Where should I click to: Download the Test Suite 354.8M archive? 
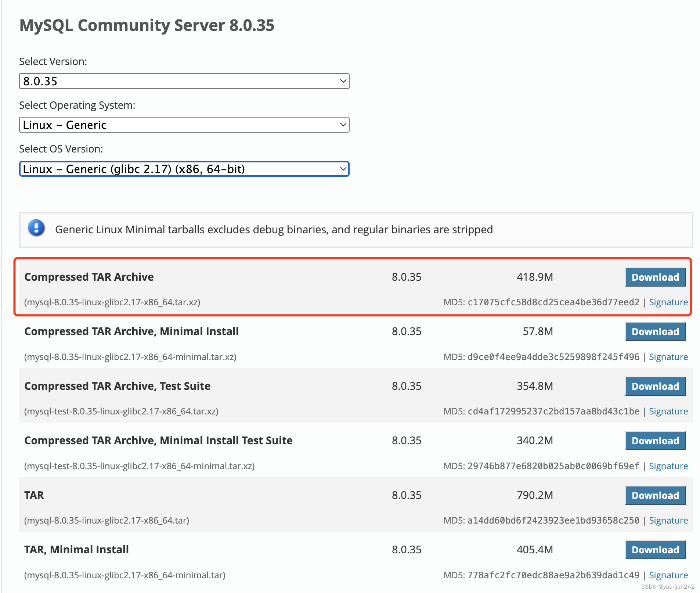coord(655,387)
